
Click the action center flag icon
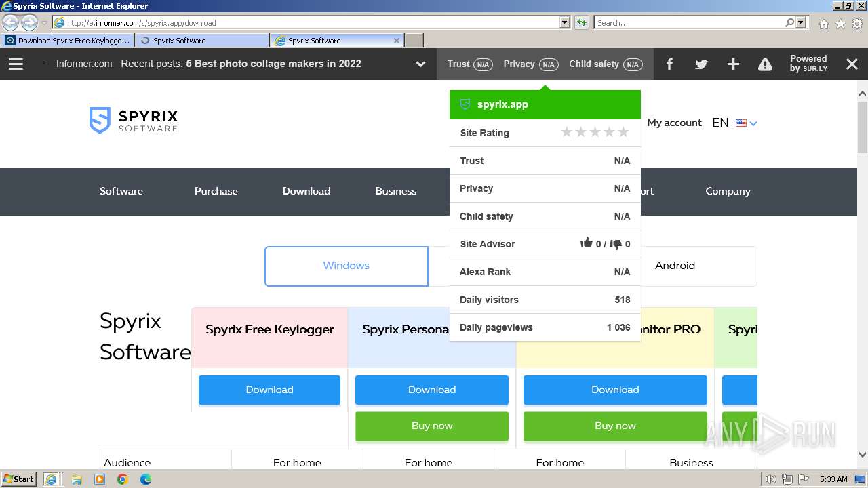pos(804,479)
